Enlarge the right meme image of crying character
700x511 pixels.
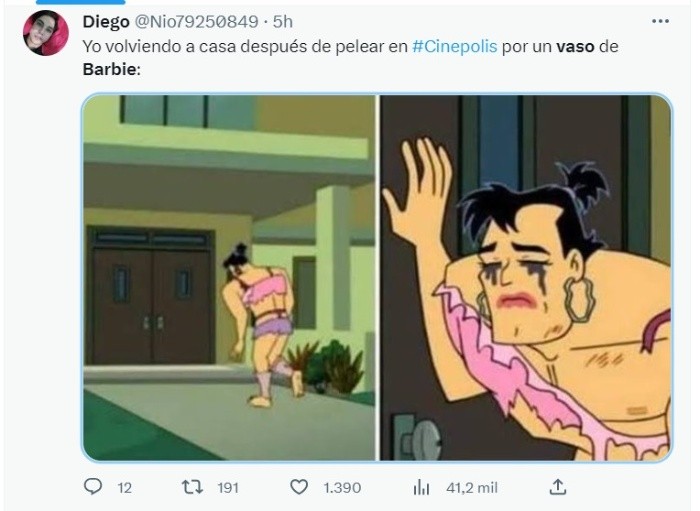(525, 277)
